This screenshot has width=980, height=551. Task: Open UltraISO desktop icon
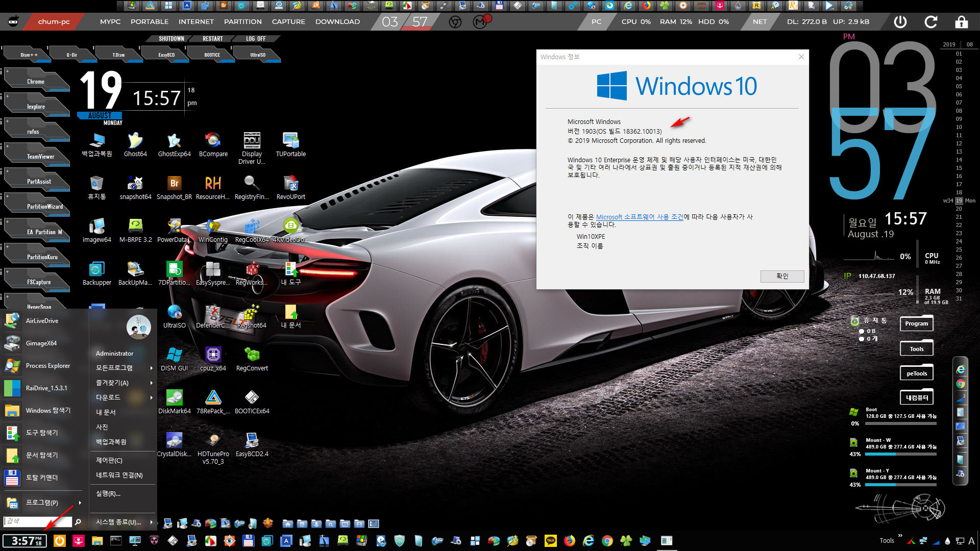(174, 316)
